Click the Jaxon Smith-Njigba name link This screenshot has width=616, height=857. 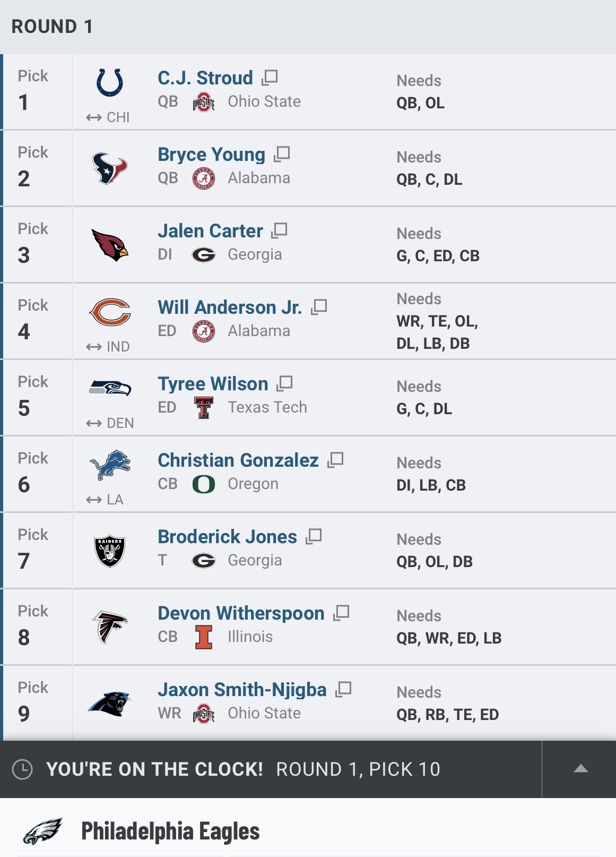coord(242,689)
